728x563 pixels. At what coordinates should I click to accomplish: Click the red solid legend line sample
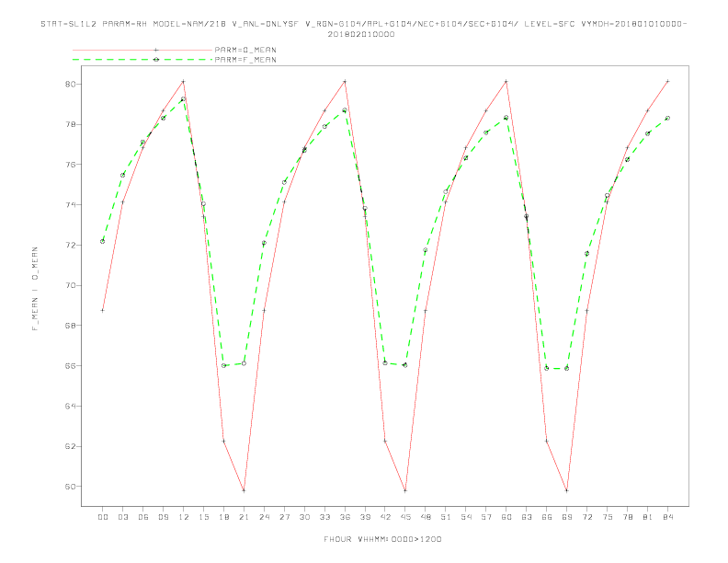click(142, 50)
